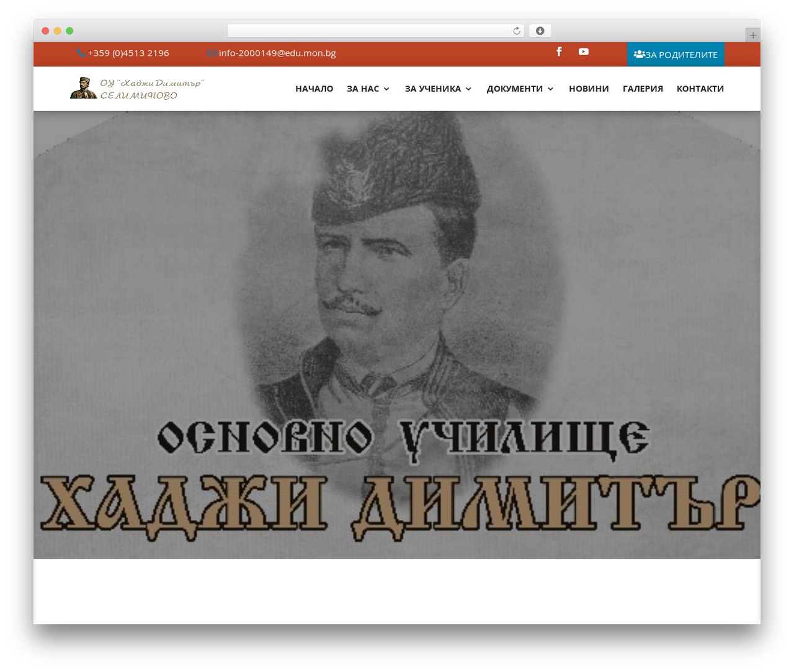Click the Хаджи Димитър hero banner image
The height and width of the screenshot is (672, 794).
397,335
